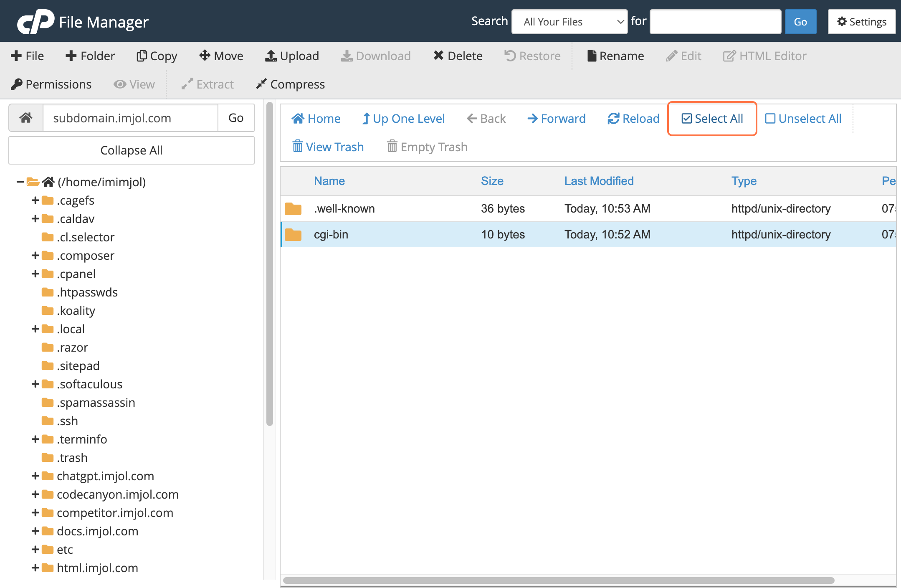Screen dimensions: 901x588
Task: Open Permissions key tool
Action: tap(51, 84)
